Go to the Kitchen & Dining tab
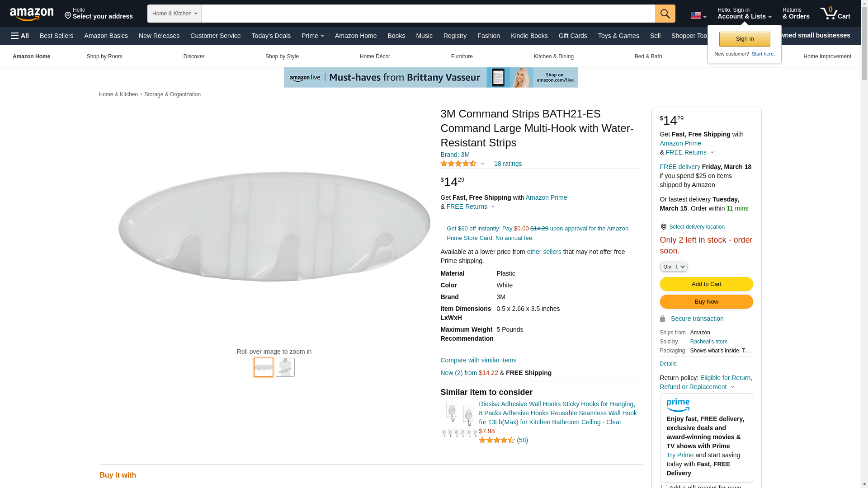 [x=553, y=56]
